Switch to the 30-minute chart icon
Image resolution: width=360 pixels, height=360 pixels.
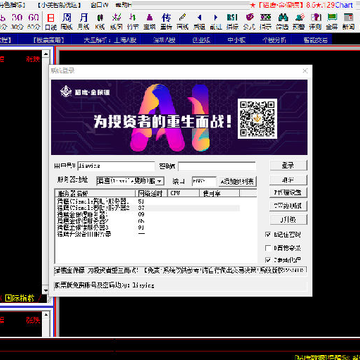tap(17, 21)
